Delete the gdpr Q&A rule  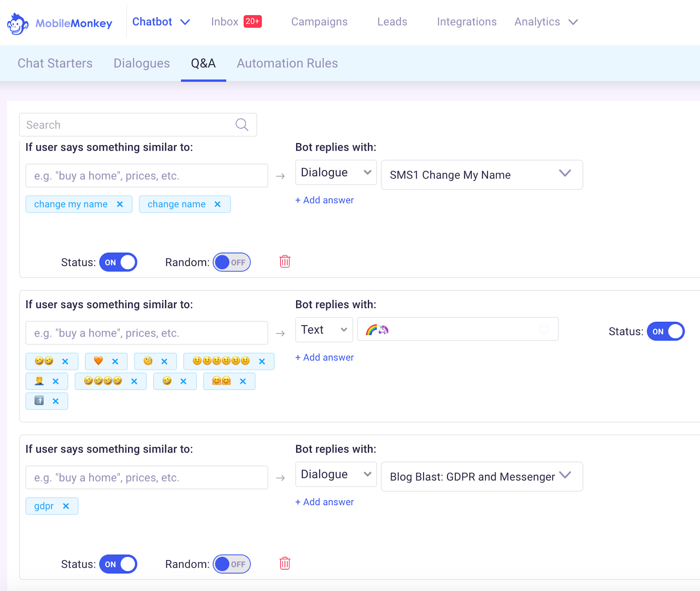285,563
